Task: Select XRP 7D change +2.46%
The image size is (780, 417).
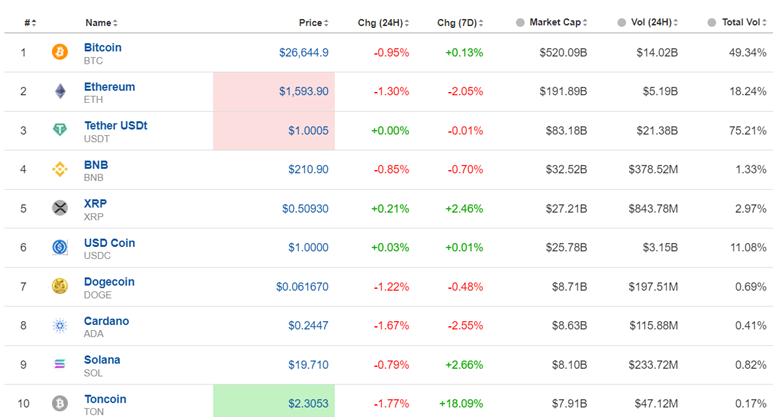Action: tap(464, 208)
